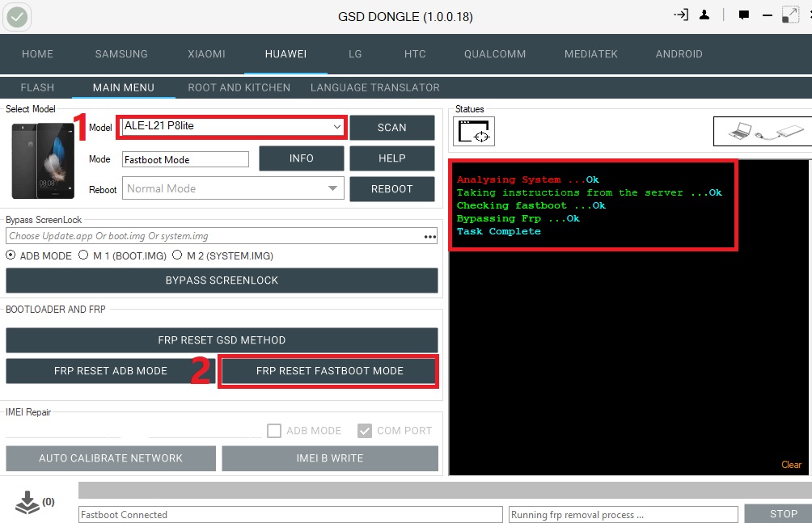This screenshot has width=812, height=523.
Task: Click the gray progress bar
Action: tap(445, 490)
